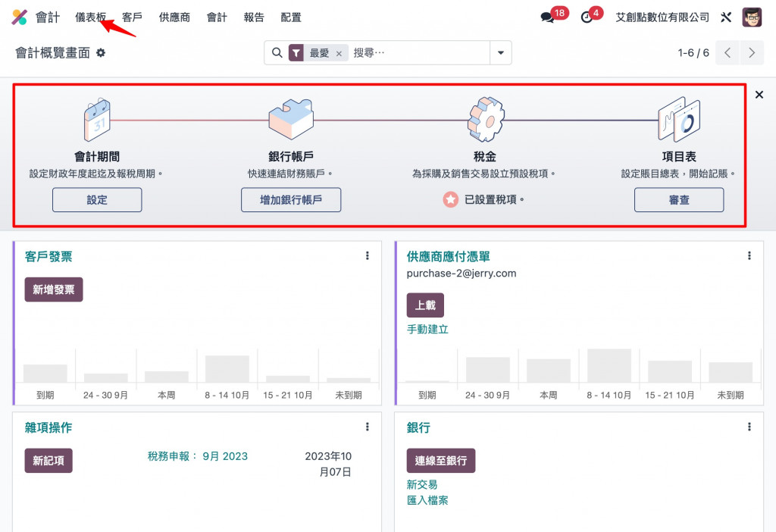The image size is (776, 532).
Task: Click the 稅金 gear illustration icon
Action: click(485, 119)
